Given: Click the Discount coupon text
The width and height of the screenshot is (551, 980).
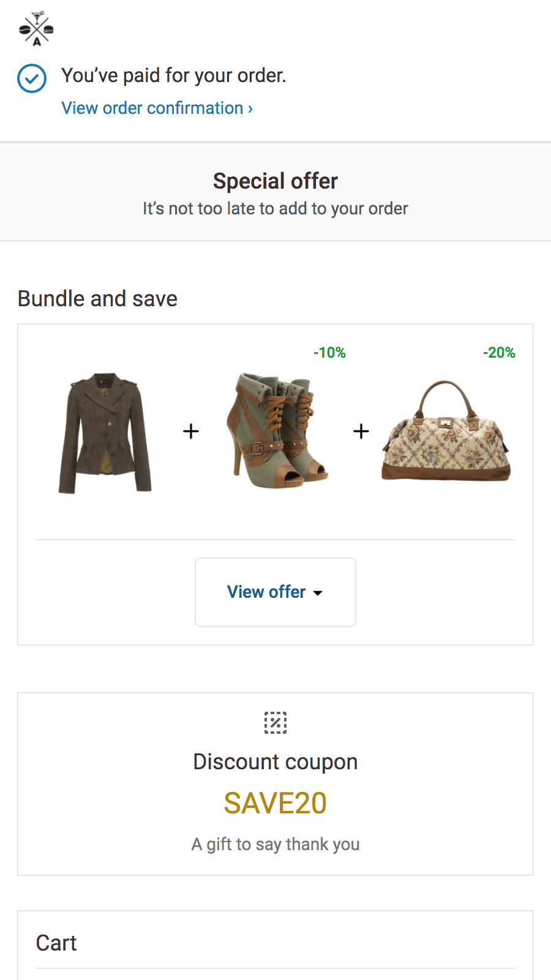Looking at the screenshot, I should coord(275,761).
